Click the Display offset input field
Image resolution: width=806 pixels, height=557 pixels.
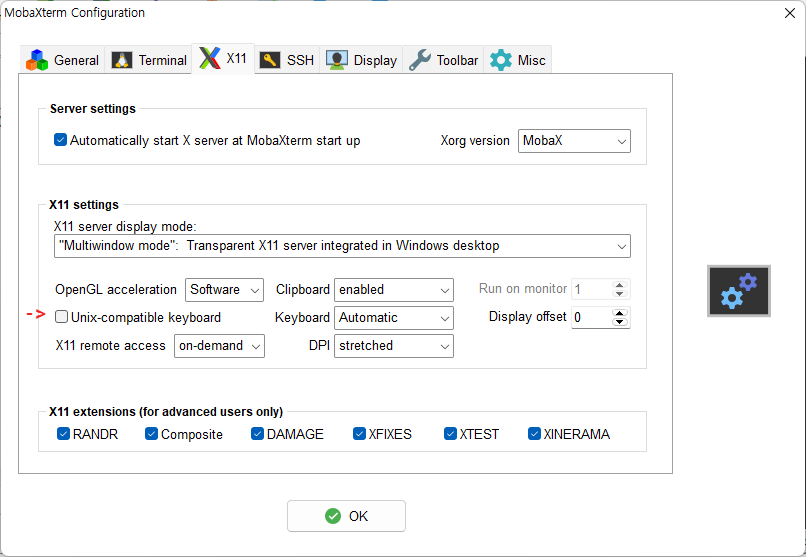click(592, 318)
